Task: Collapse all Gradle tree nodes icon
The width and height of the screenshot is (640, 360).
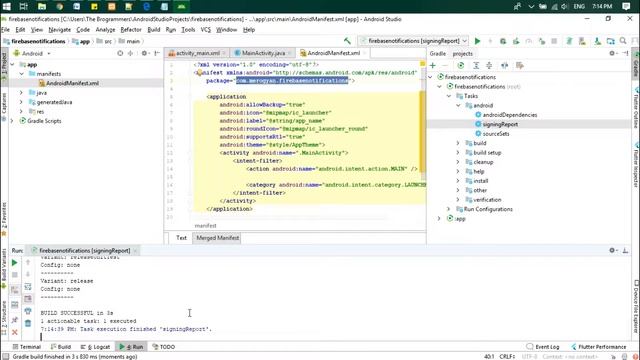Action: pyautogui.click(x=489, y=65)
